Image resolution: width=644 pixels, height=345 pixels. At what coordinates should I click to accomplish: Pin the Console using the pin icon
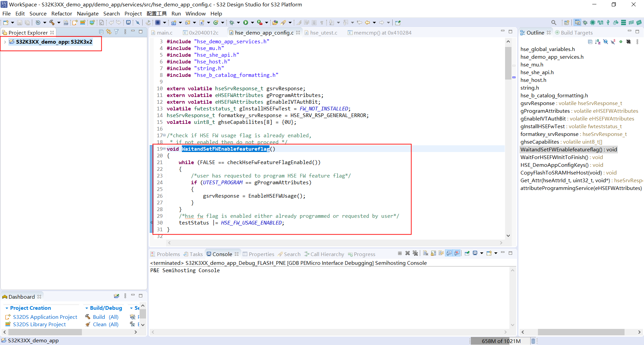pyautogui.click(x=466, y=253)
